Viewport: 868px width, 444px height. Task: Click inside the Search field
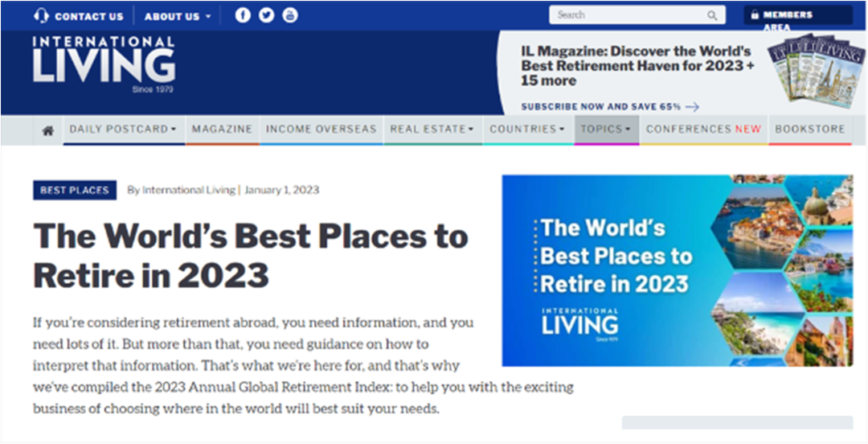637,15
